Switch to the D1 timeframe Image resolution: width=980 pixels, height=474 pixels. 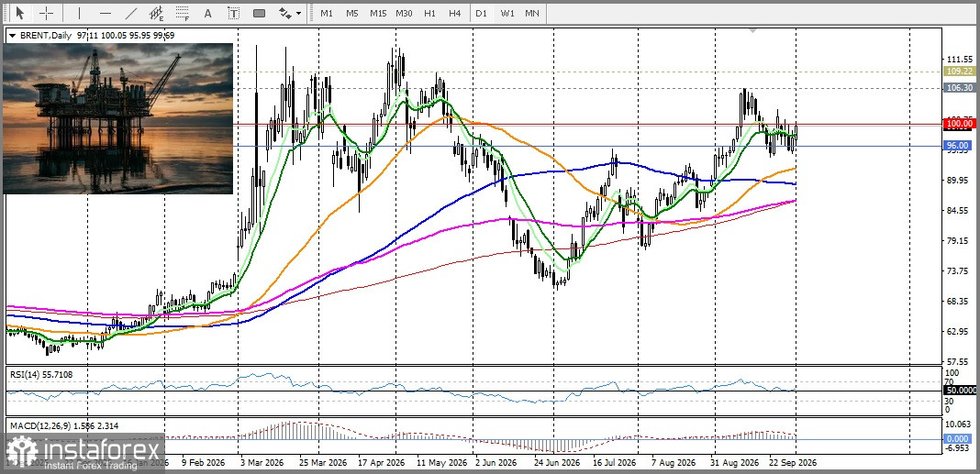click(x=481, y=13)
